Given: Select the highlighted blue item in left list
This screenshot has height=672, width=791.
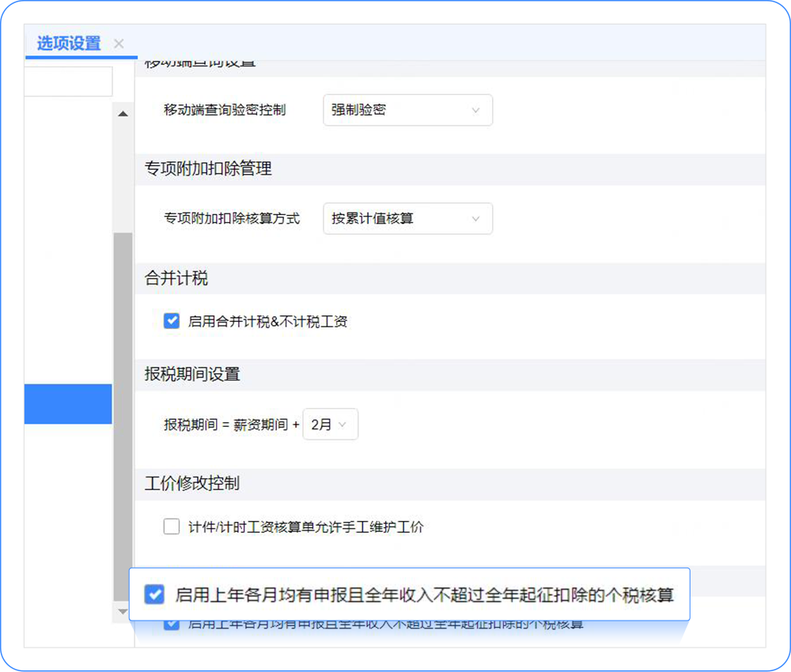Looking at the screenshot, I should point(68,404).
